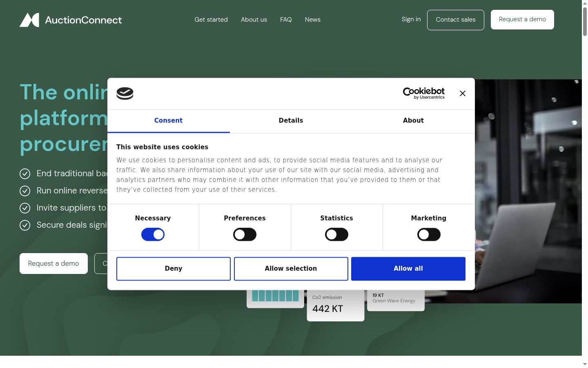Close the cookie consent dialog
588x368 pixels.
463,94
